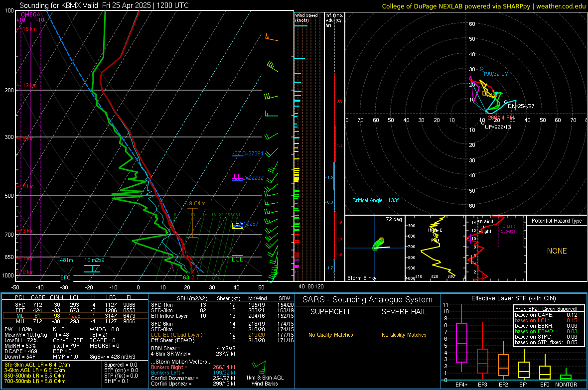Click the 'NONE' hazard type value

coord(557,251)
